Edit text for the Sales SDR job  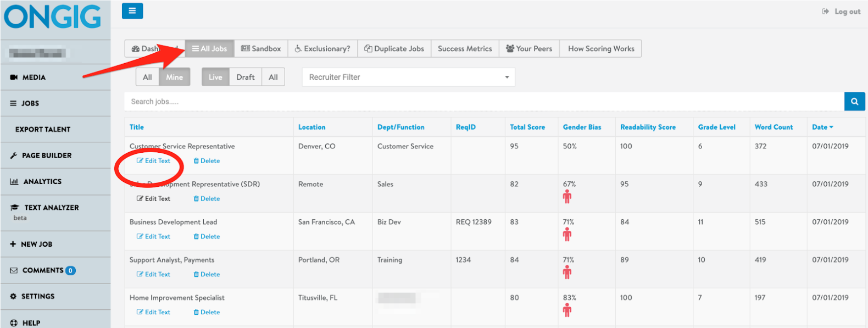point(154,199)
